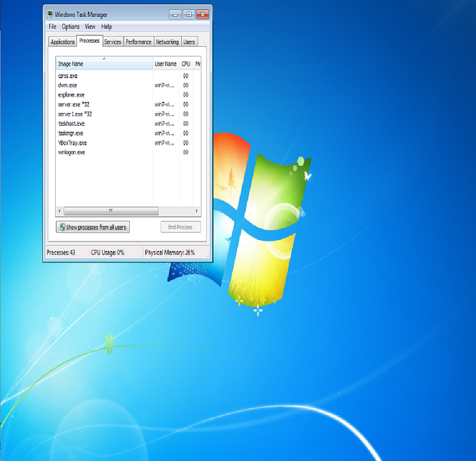Screen dimensions: 476x461
Task: Select the winlogon.exe process
Action: pyautogui.click(x=128, y=152)
